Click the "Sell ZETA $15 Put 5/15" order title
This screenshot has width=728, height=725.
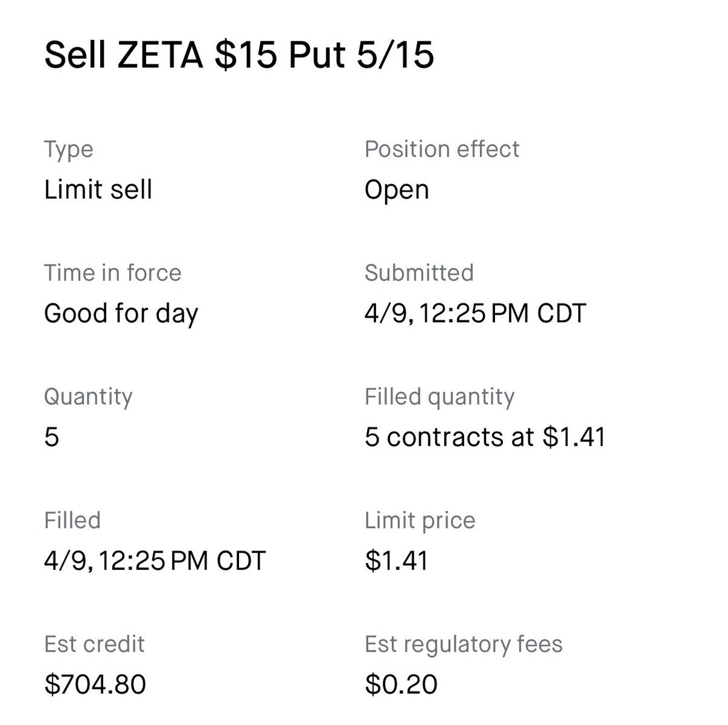[239, 56]
